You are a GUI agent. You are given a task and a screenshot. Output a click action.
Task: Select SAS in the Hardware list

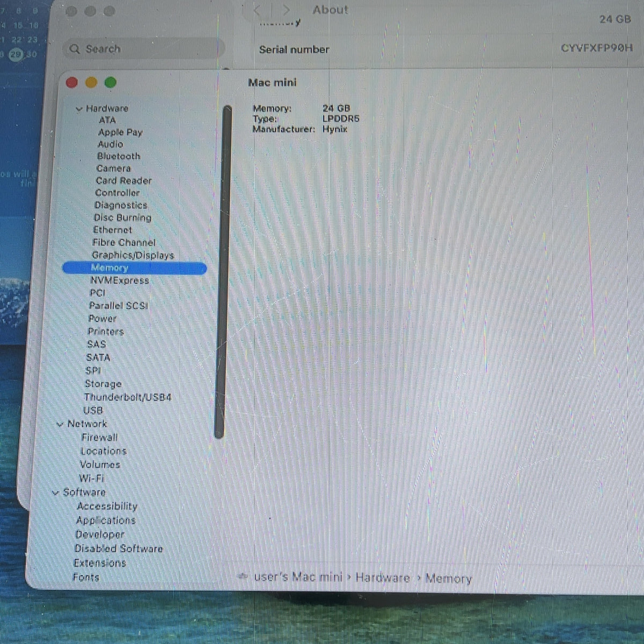click(97, 345)
